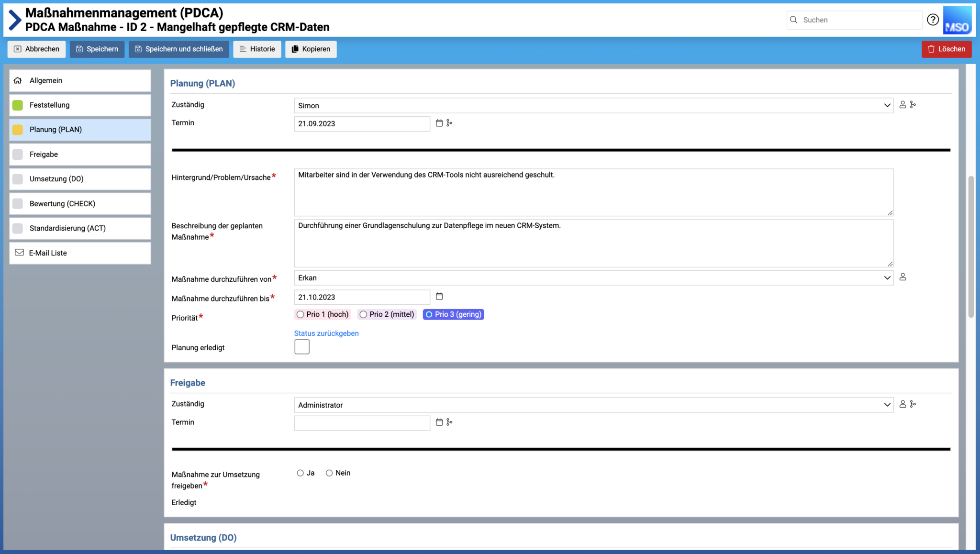The image size is (980, 554).
Task: Select Prio 1 (hoch) priority
Action: (301, 314)
